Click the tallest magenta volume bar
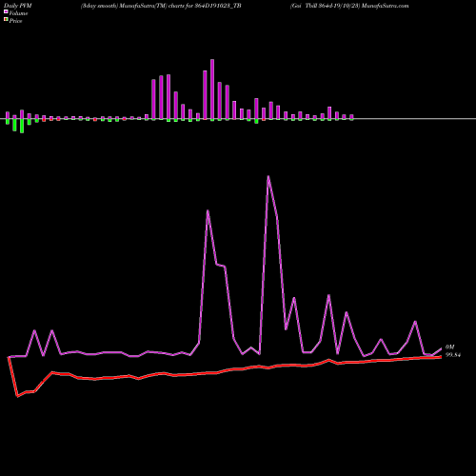This screenshot has width=476, height=476. [x=212, y=89]
